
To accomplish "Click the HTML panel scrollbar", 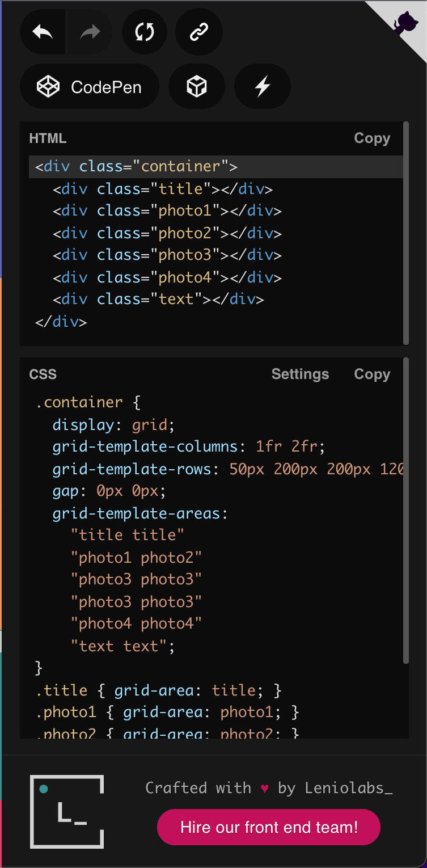I will pyautogui.click(x=406, y=233).
